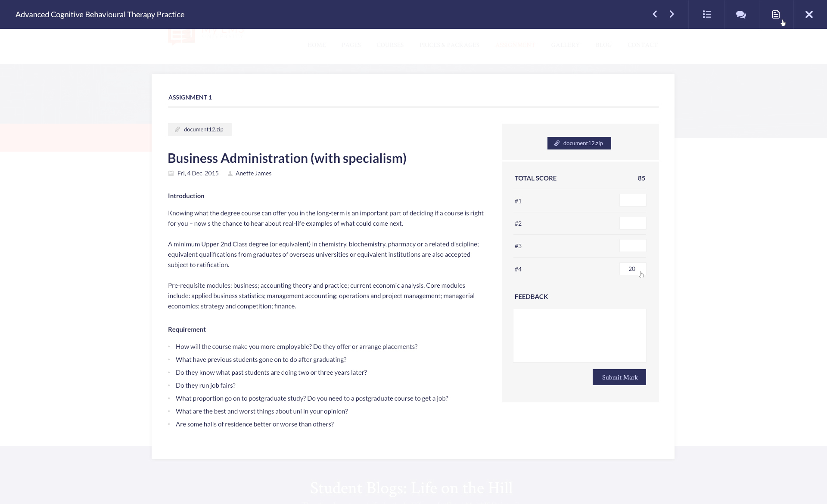
Task: Click the #4 score field showing 20
Action: click(x=631, y=269)
